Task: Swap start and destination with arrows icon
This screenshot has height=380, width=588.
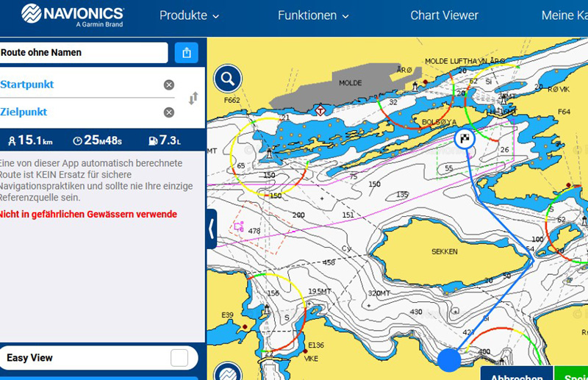Action: pos(193,98)
